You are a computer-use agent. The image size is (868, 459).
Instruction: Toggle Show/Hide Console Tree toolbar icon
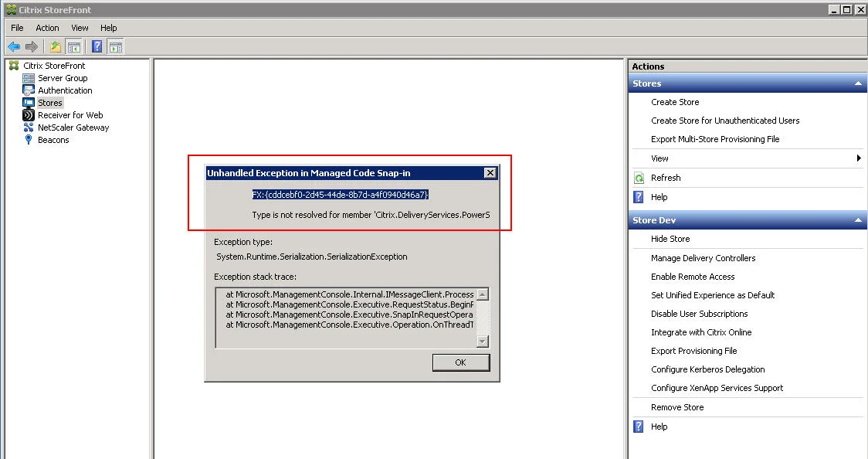pyautogui.click(x=73, y=47)
